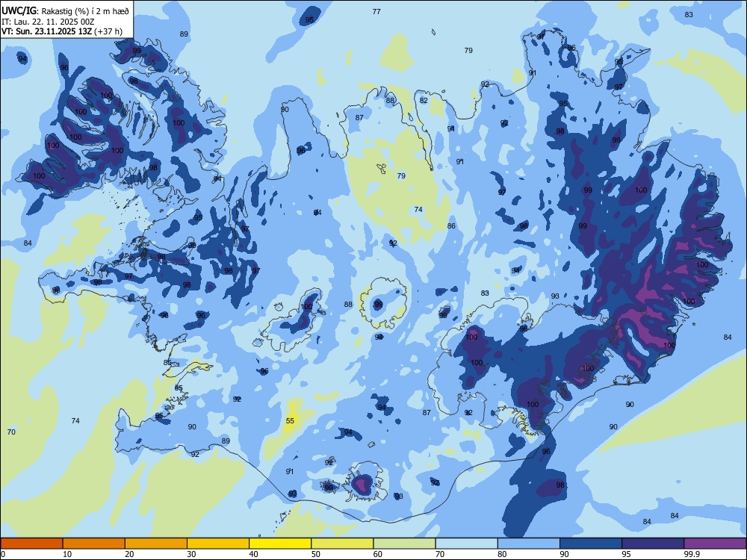Choose the purple 99.9+ legend swatch
This screenshot has width=747, height=560.
(x=715, y=544)
